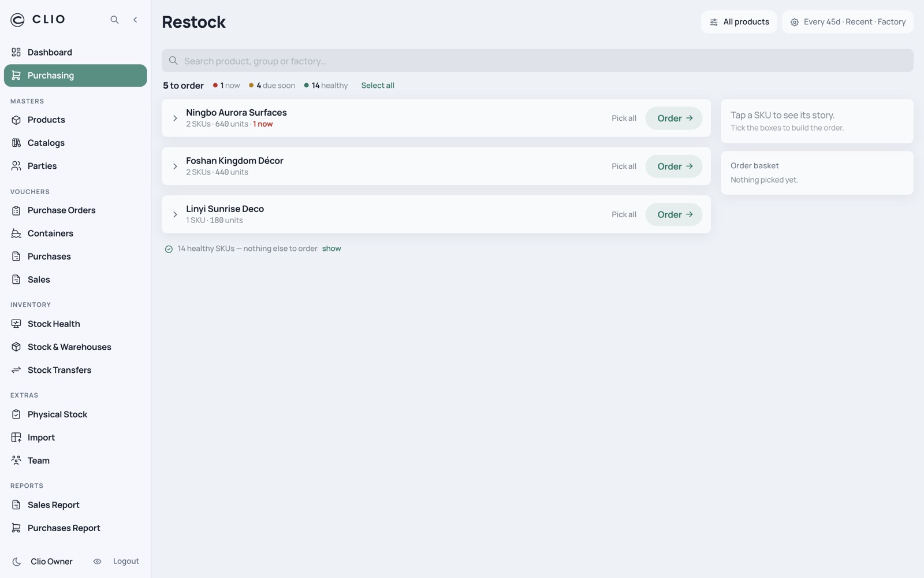Viewport: 924px width, 578px height.
Task: Open the Every 45d · Recent · Factory settings
Action: click(848, 22)
